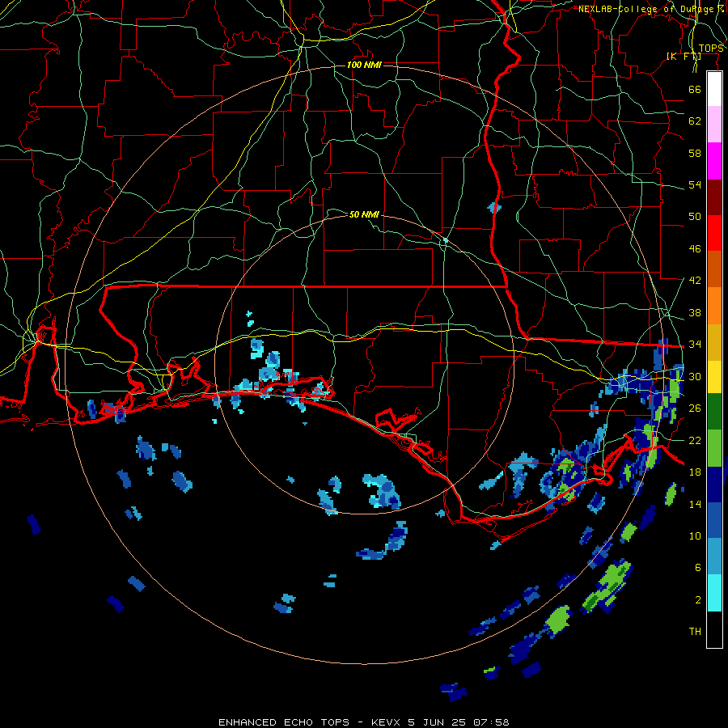Pick the cyan legend swatch
Image resolution: width=728 pixels, height=728 pixels.
click(714, 593)
